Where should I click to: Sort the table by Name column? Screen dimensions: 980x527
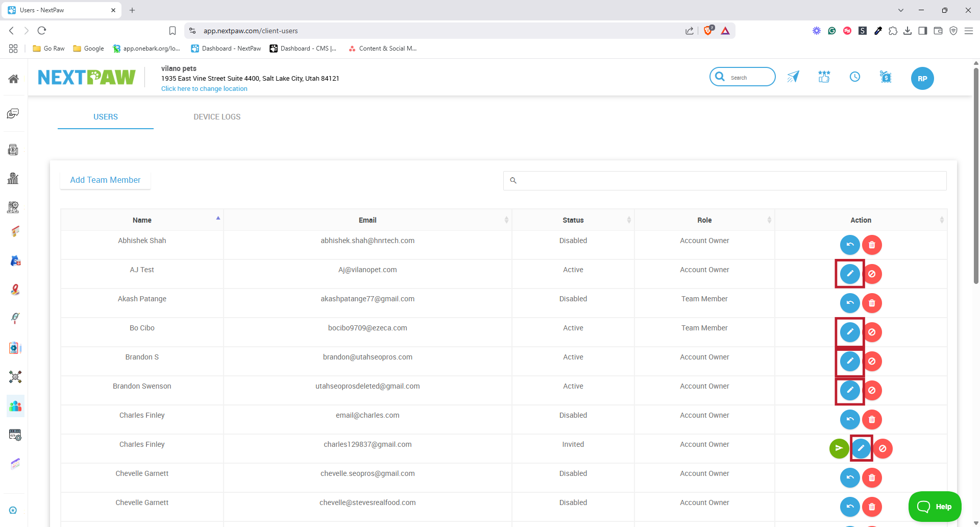pos(142,220)
